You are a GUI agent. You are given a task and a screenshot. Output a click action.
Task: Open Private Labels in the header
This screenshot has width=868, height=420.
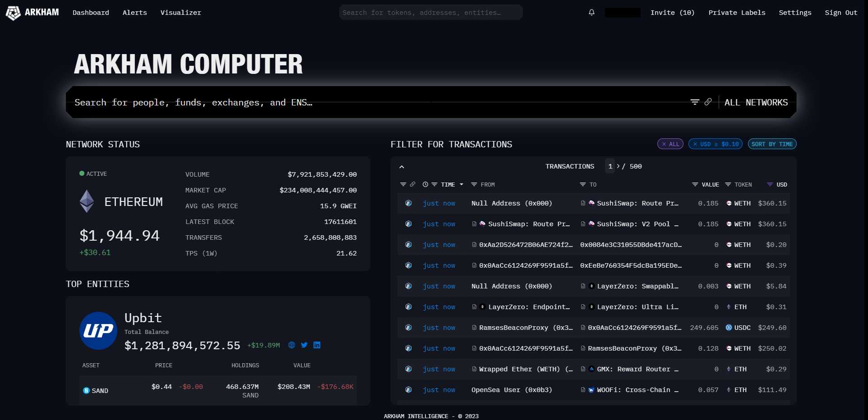(737, 13)
